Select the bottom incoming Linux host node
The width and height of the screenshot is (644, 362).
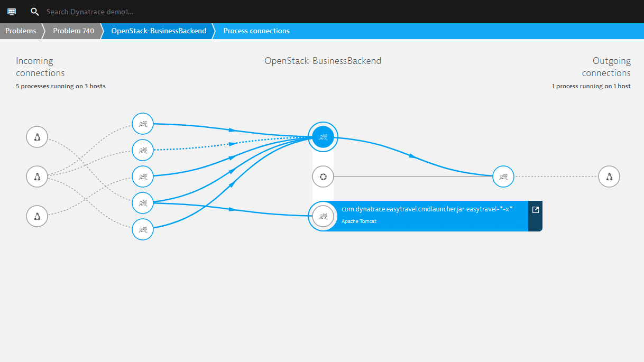click(x=37, y=216)
